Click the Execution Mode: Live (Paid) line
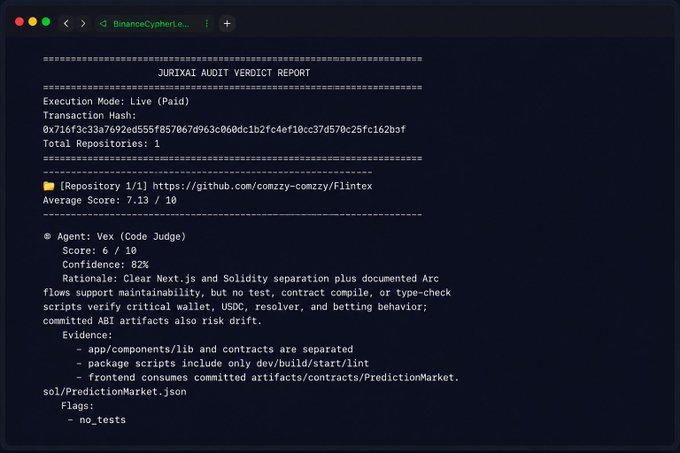 (116, 101)
